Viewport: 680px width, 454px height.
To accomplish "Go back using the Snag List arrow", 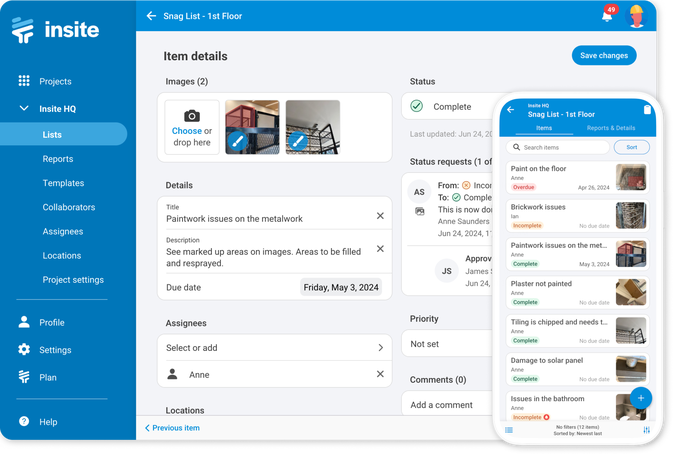I will [x=151, y=16].
